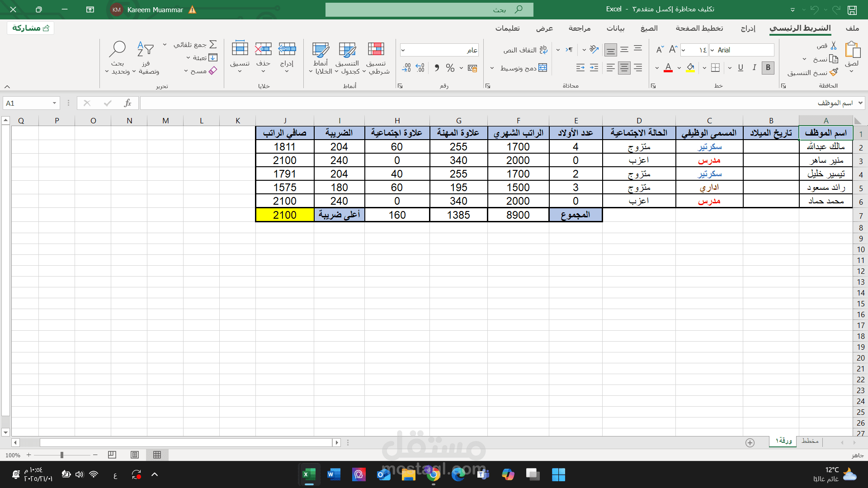Screen dimensions: 868x488
Task: Open the font name Arial dropdown
Action: click(x=712, y=50)
